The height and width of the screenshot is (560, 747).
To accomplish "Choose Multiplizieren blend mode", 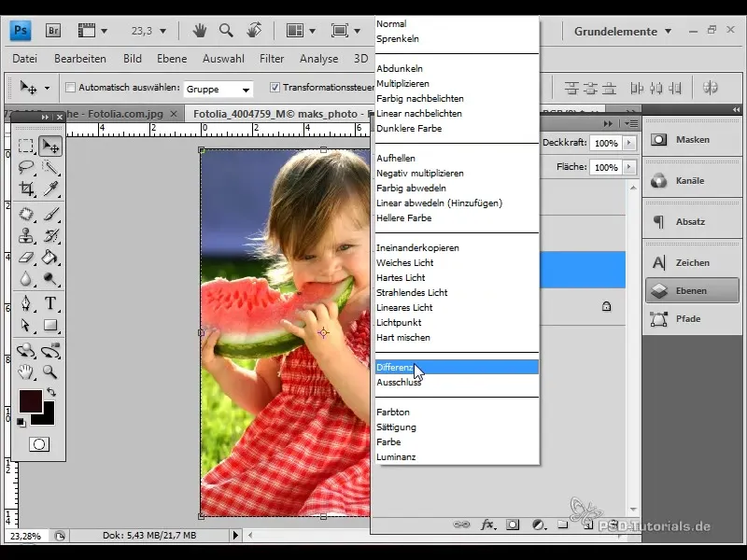I will tap(457, 83).
